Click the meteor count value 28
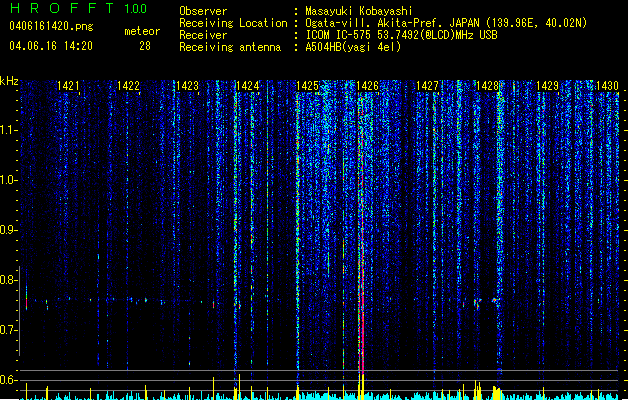The width and height of the screenshot is (629, 400). tap(145, 46)
